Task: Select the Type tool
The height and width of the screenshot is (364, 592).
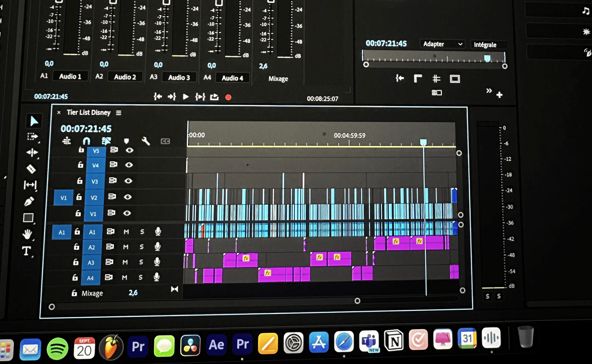Action: pyautogui.click(x=26, y=251)
